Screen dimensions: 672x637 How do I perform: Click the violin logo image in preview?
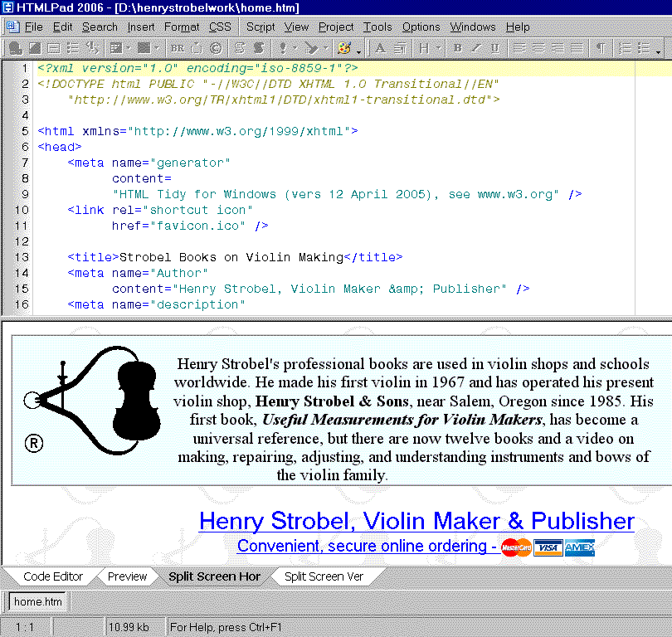(92, 401)
